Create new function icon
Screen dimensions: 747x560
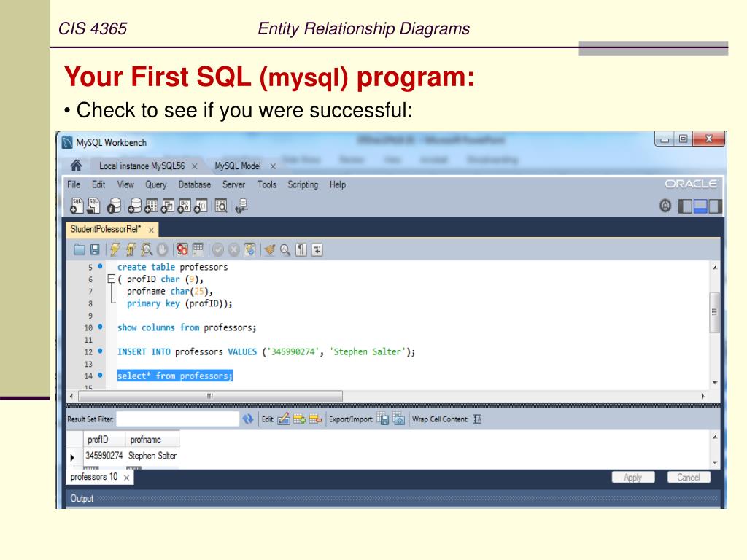(x=201, y=206)
